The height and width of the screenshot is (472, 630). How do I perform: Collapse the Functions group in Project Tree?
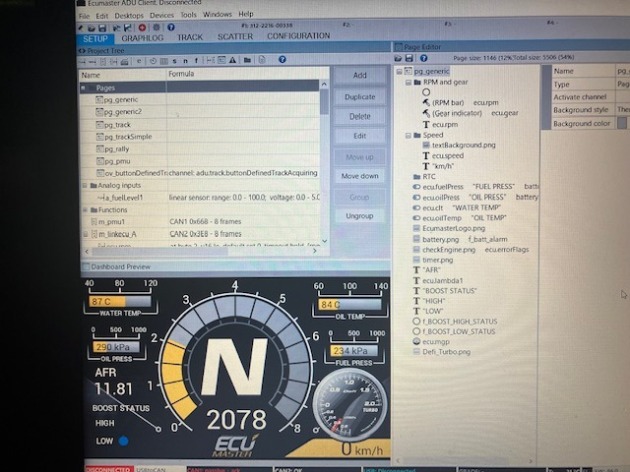point(85,210)
